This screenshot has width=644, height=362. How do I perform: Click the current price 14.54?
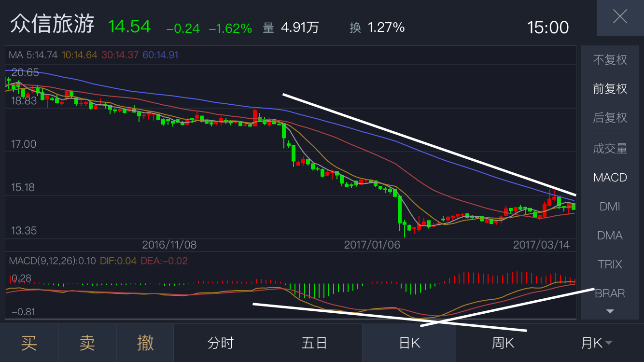(x=130, y=26)
